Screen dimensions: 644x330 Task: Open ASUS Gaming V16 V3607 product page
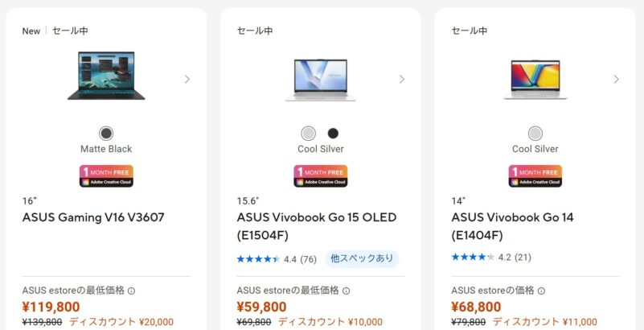(x=93, y=217)
